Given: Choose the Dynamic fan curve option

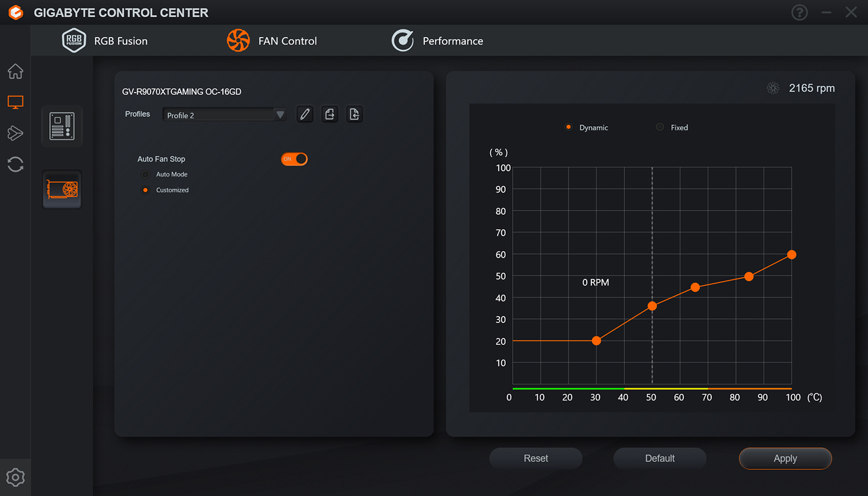Looking at the screenshot, I should [x=569, y=127].
